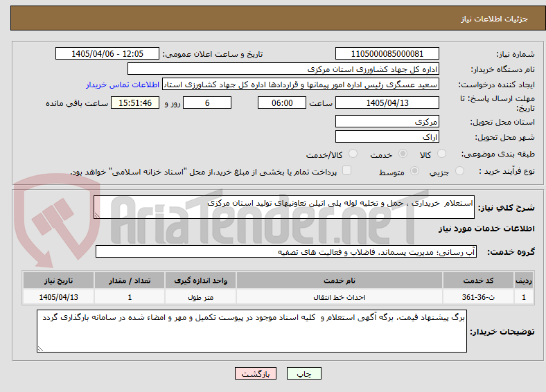Click the بازگشت (back) button

256,373
